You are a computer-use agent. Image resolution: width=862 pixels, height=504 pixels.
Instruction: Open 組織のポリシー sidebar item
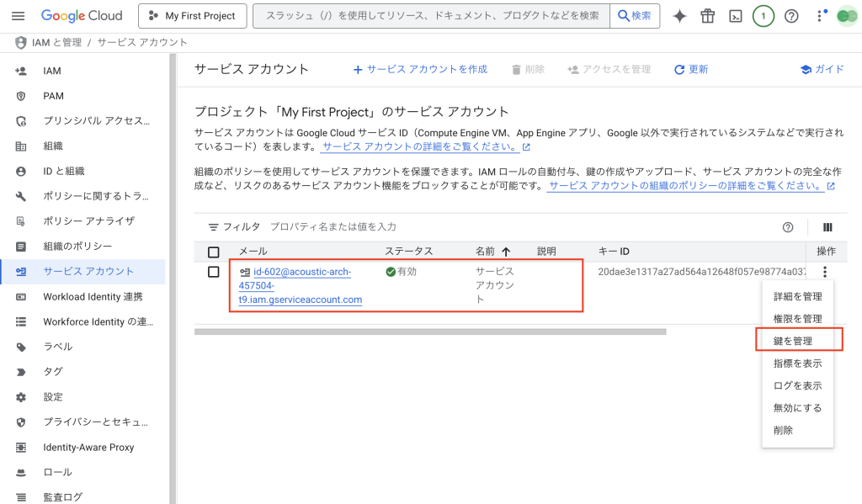[83, 247]
